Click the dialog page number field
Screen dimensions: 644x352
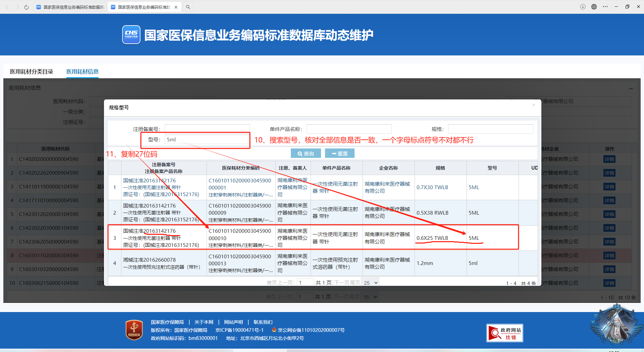[x=305, y=282]
